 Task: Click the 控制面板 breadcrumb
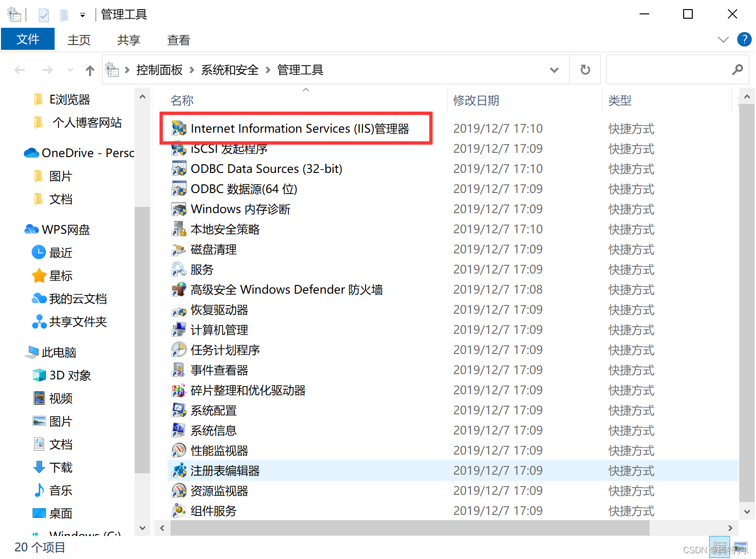pos(160,70)
